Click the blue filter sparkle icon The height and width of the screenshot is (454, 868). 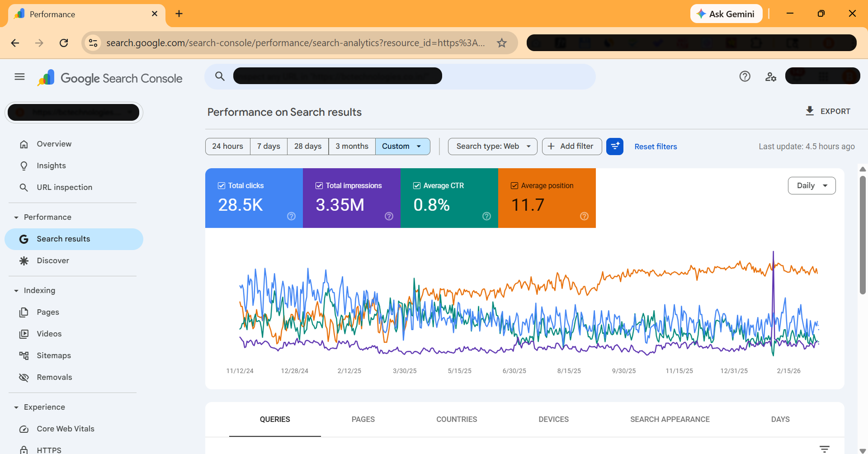pos(614,147)
